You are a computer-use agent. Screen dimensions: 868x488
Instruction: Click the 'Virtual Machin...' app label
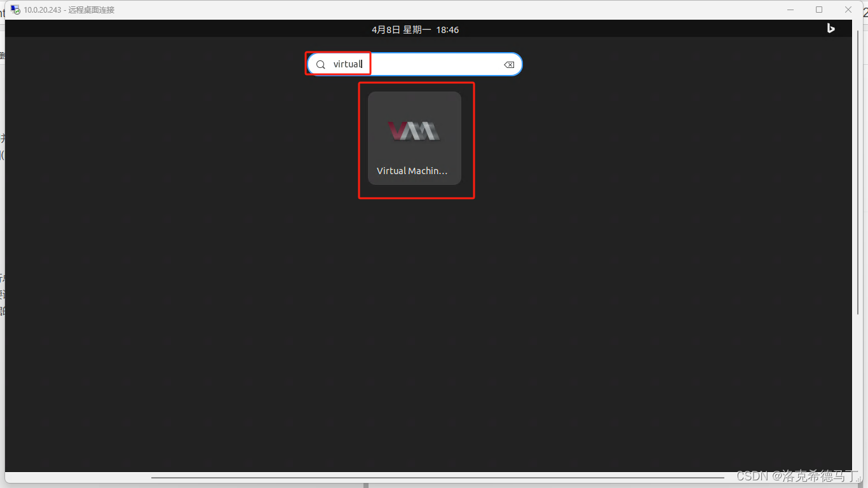(x=412, y=171)
